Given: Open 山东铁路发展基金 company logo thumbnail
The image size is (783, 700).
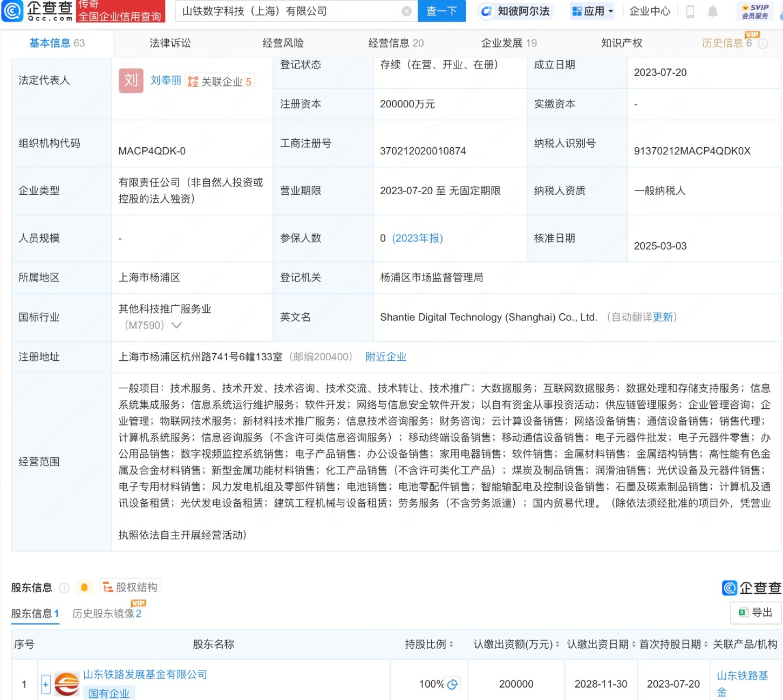Looking at the screenshot, I should [67, 684].
